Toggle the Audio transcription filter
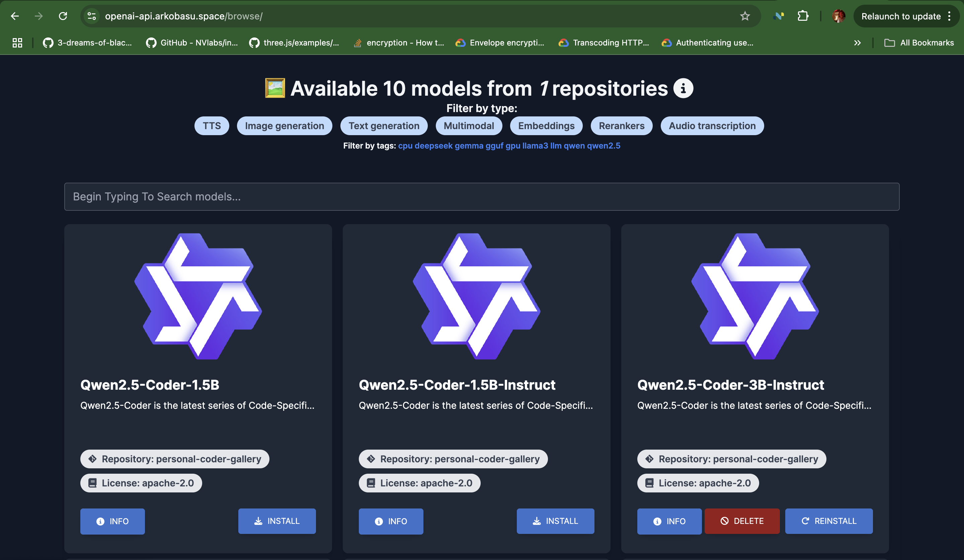Viewport: 964px width, 560px height. click(712, 126)
